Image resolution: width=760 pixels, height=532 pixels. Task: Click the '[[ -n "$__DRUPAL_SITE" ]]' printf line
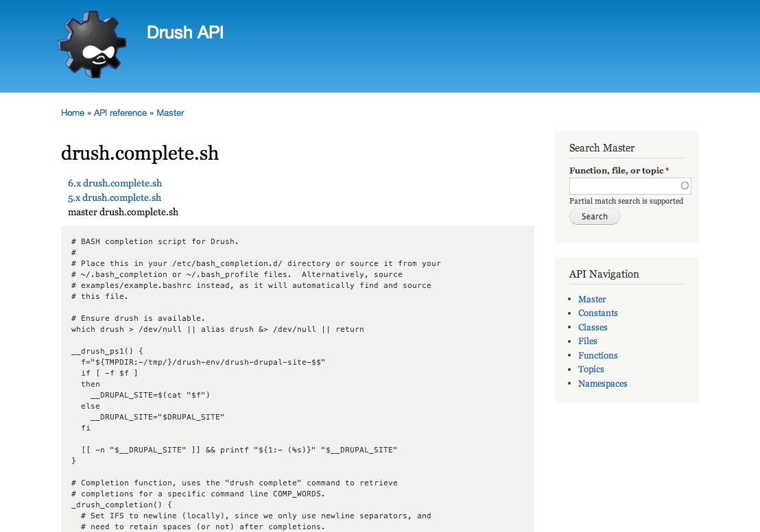239,450
